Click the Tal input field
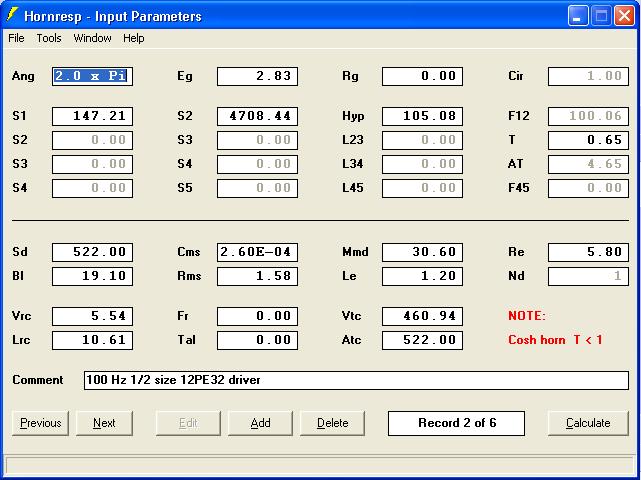Viewport: 641px width, 480px height. click(x=258, y=341)
